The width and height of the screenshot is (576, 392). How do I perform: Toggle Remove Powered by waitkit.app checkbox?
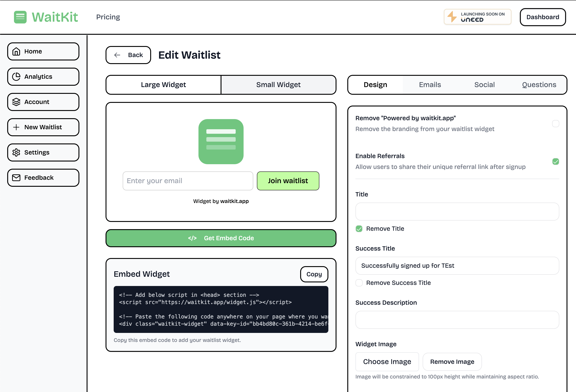(x=555, y=123)
